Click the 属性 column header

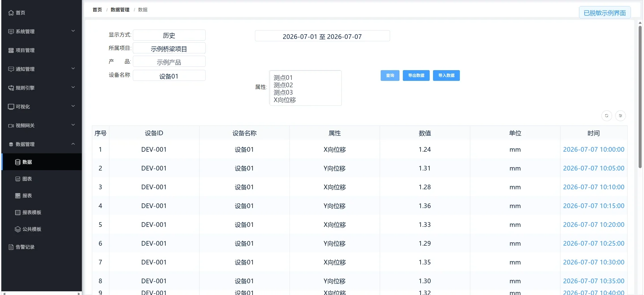[335, 133]
